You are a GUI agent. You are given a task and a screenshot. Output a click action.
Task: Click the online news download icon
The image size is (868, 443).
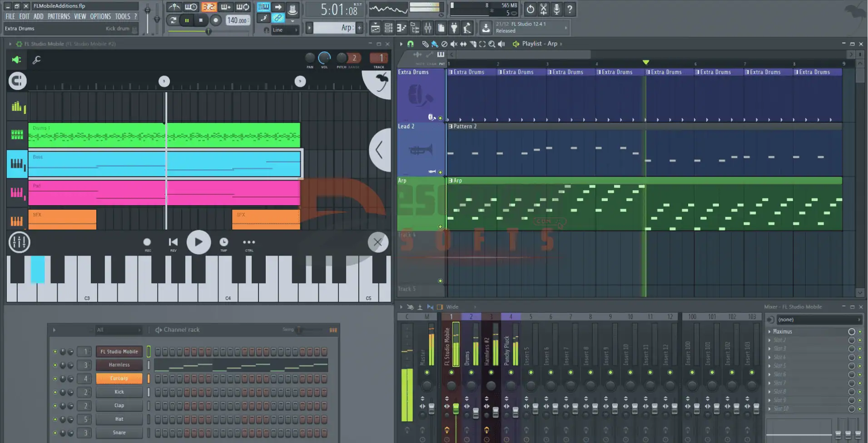point(486,28)
